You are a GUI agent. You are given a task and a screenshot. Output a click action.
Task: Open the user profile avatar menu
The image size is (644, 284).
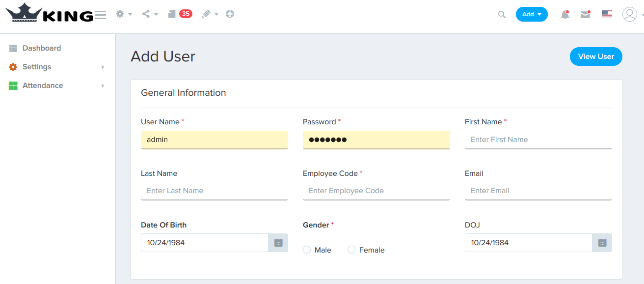[630, 14]
